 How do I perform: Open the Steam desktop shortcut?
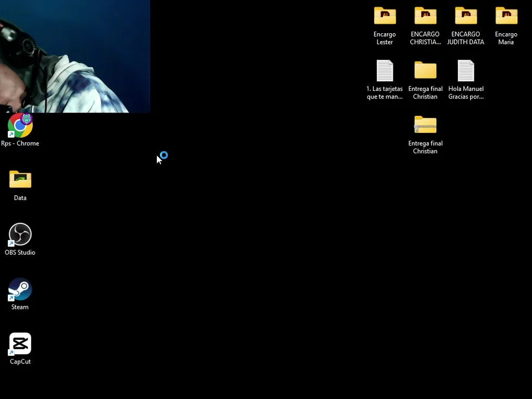point(20,289)
